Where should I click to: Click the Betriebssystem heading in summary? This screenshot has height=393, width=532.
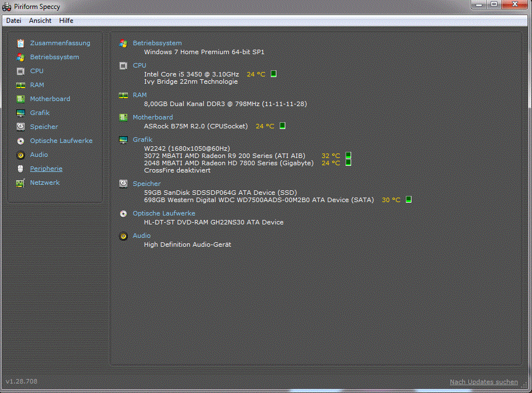click(157, 43)
